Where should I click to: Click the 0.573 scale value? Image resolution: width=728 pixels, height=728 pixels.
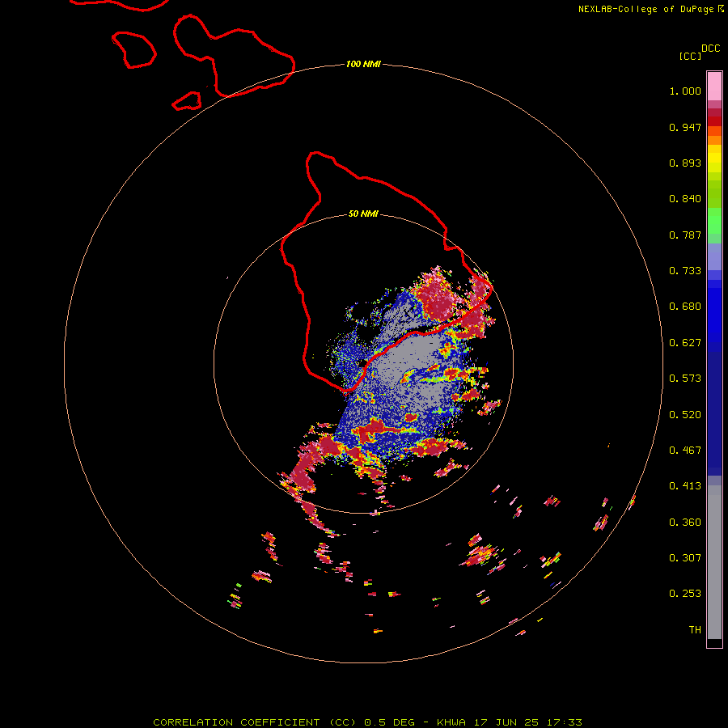coord(685,379)
